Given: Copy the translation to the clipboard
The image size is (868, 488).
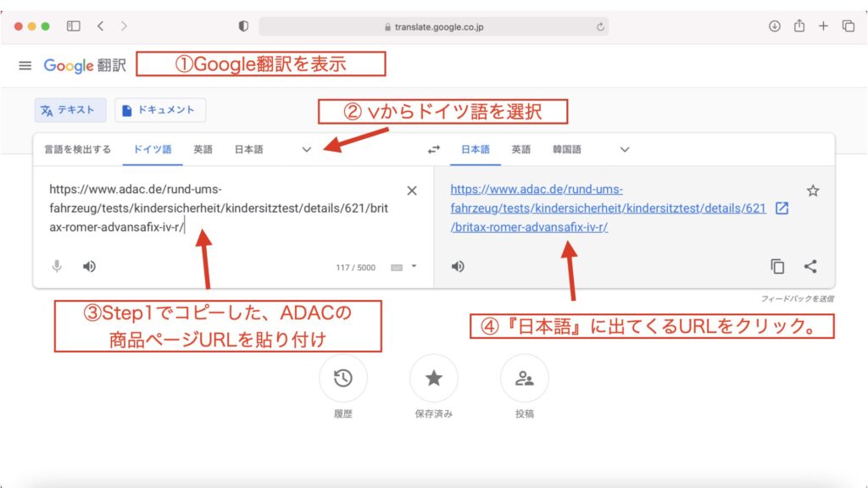Looking at the screenshot, I should [x=777, y=267].
